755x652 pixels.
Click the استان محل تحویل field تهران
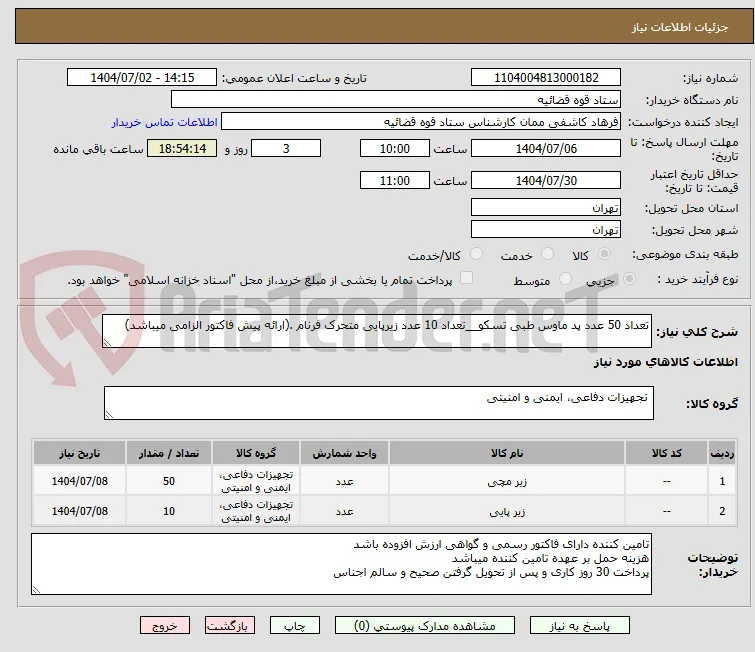tap(546, 207)
